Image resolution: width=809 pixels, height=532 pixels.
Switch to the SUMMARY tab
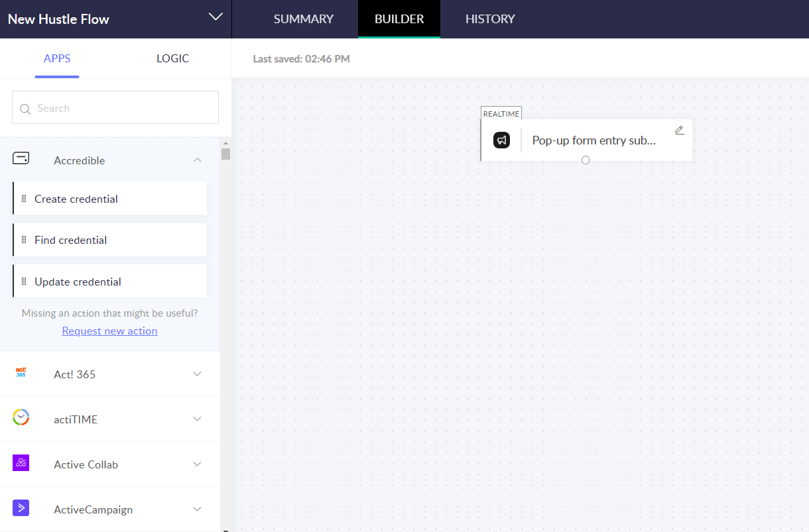tap(303, 19)
